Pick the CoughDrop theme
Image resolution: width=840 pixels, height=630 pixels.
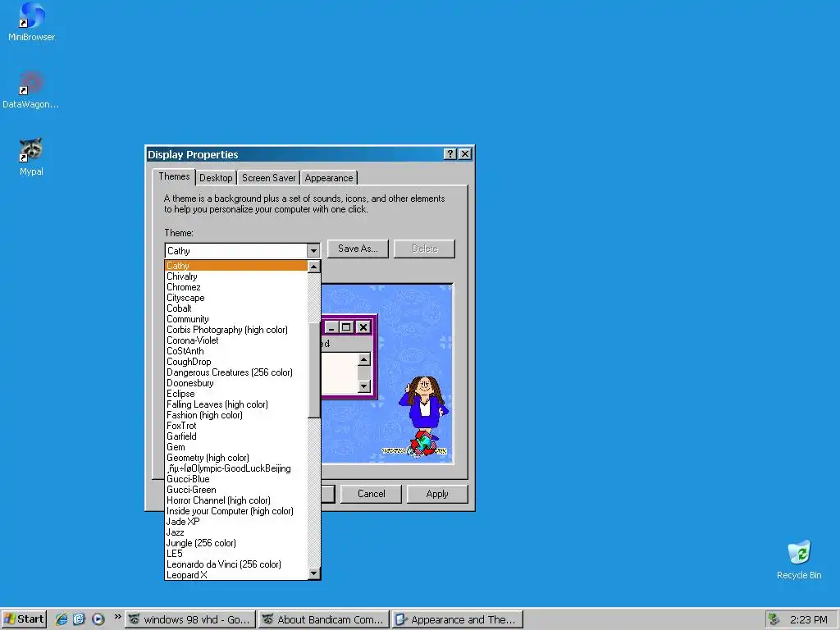pos(236,362)
